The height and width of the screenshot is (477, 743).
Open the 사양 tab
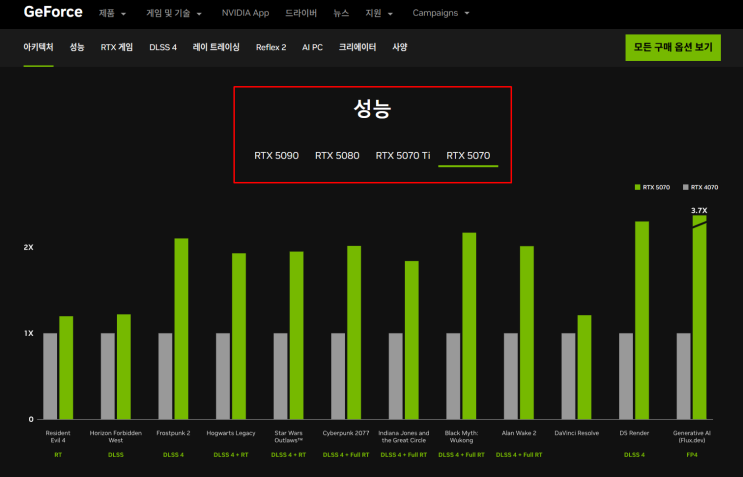tap(399, 47)
